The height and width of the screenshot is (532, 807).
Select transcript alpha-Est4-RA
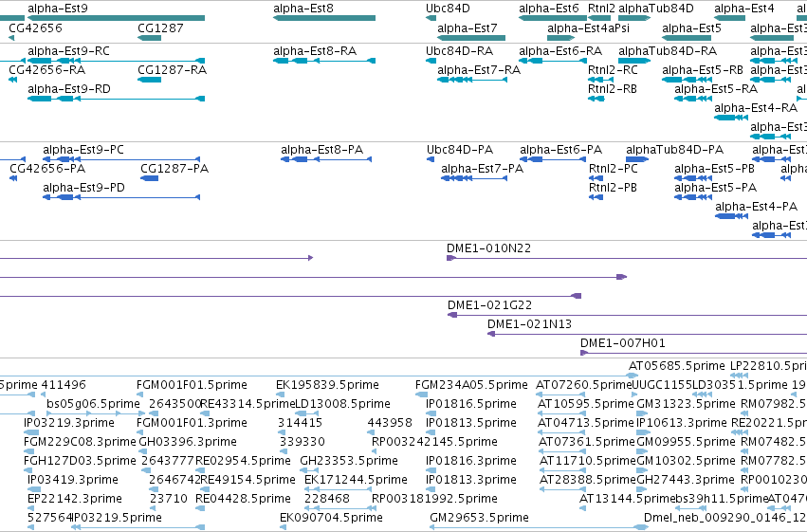(x=731, y=118)
